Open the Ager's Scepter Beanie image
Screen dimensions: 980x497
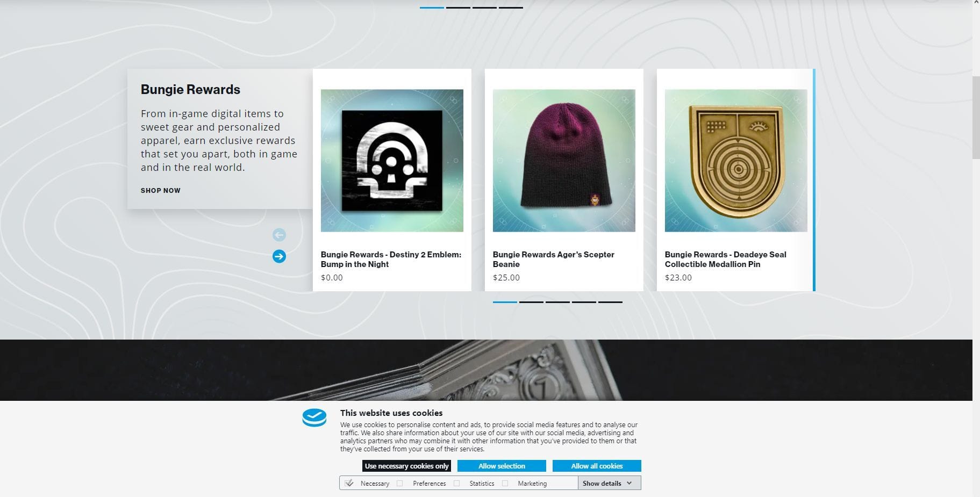click(564, 161)
